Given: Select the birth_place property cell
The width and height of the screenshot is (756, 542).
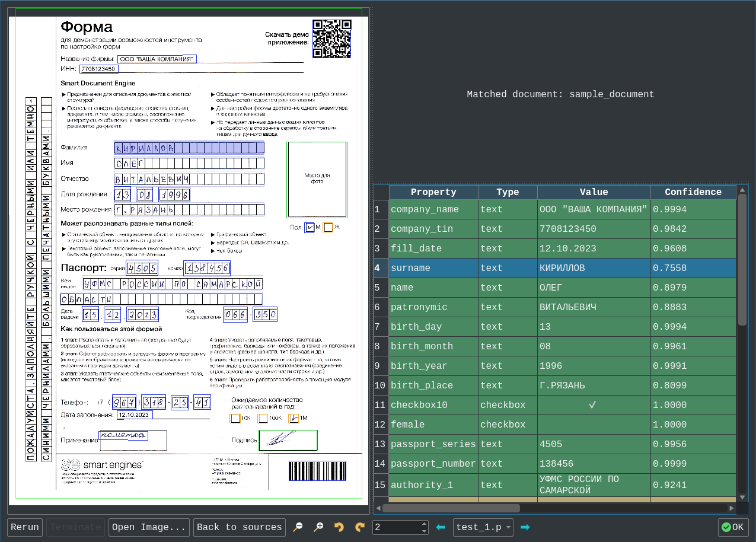Looking at the screenshot, I should (433, 385).
